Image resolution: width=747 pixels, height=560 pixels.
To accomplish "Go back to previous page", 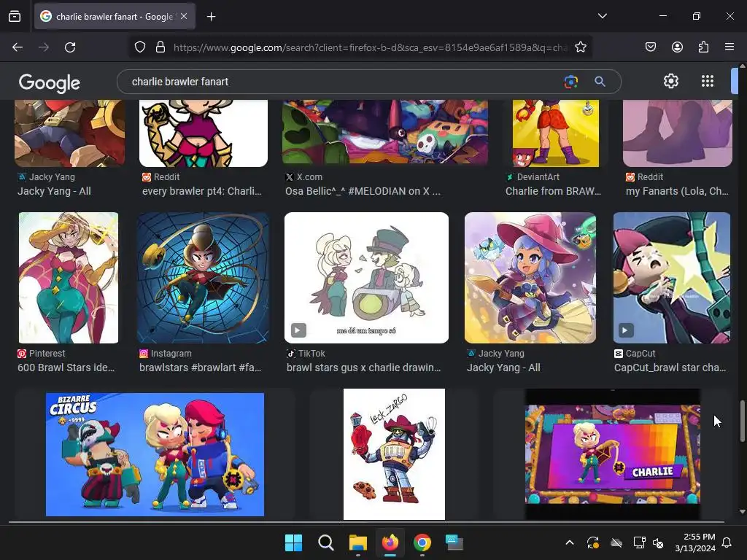I will coord(18,47).
